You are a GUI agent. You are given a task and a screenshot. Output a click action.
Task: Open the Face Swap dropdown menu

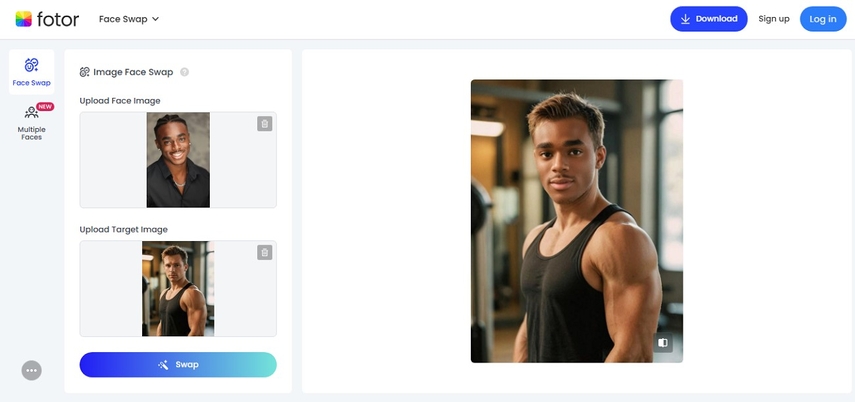pos(129,19)
